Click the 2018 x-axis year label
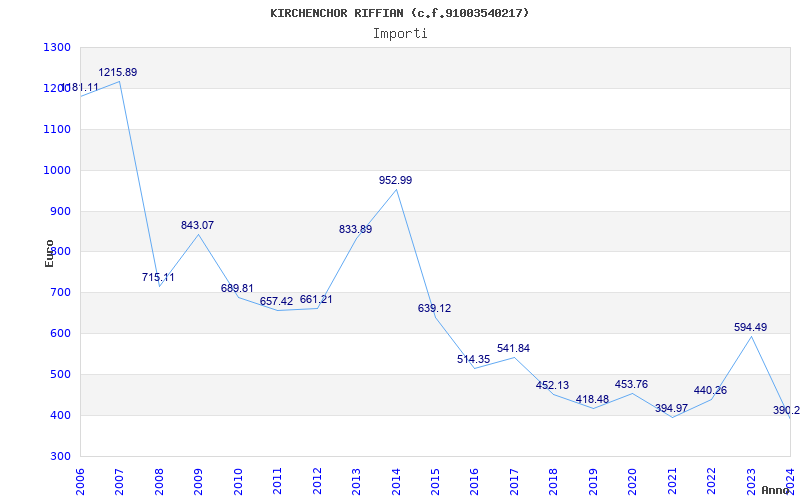This screenshot has height=500, width=800. tap(554, 481)
